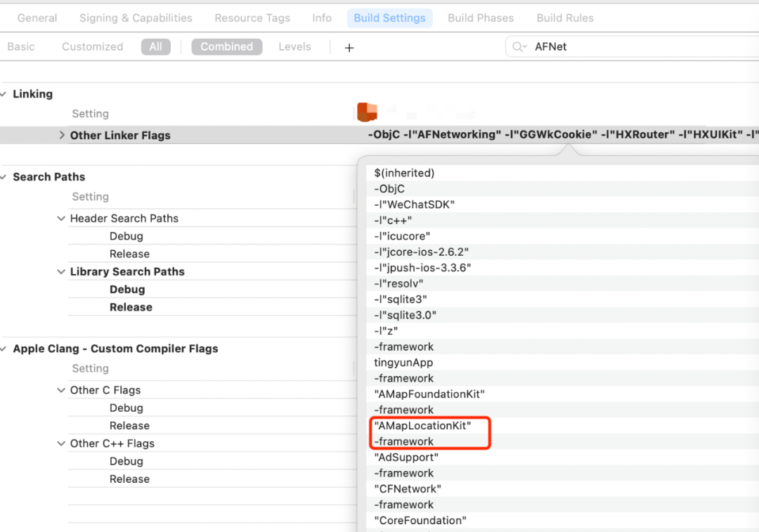Collapse the Linking section
This screenshot has width=759, height=532.
point(4,94)
